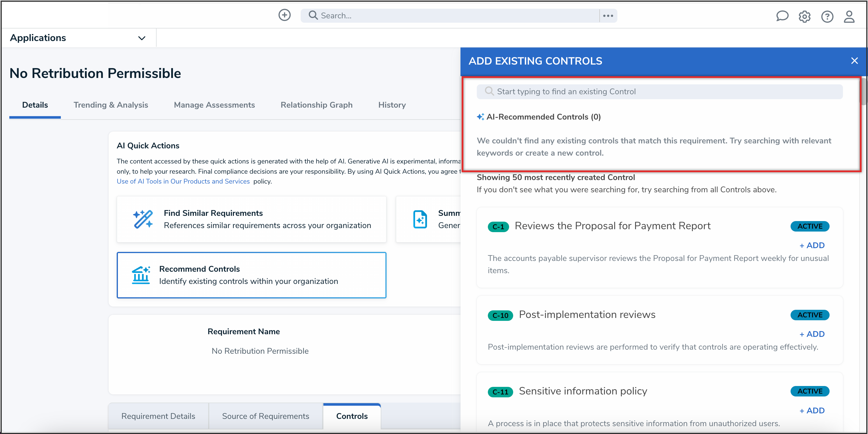
Task: Click the existing Control search field
Action: click(x=659, y=92)
